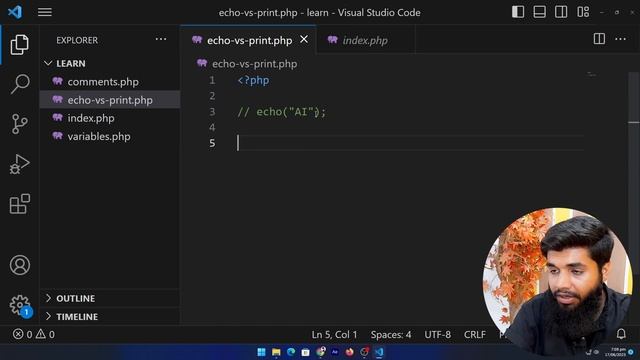
Task: Click line number 3 in the gutter
Action: (x=212, y=112)
